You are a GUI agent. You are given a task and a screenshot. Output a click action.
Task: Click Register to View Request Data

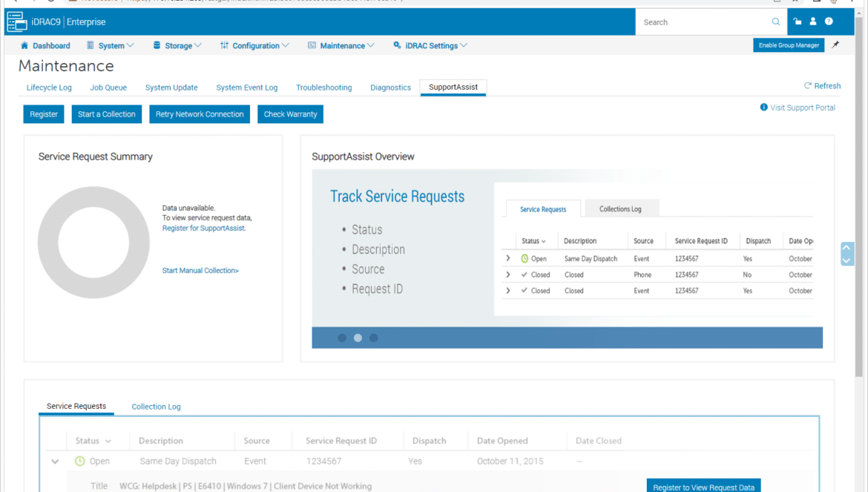(703, 487)
